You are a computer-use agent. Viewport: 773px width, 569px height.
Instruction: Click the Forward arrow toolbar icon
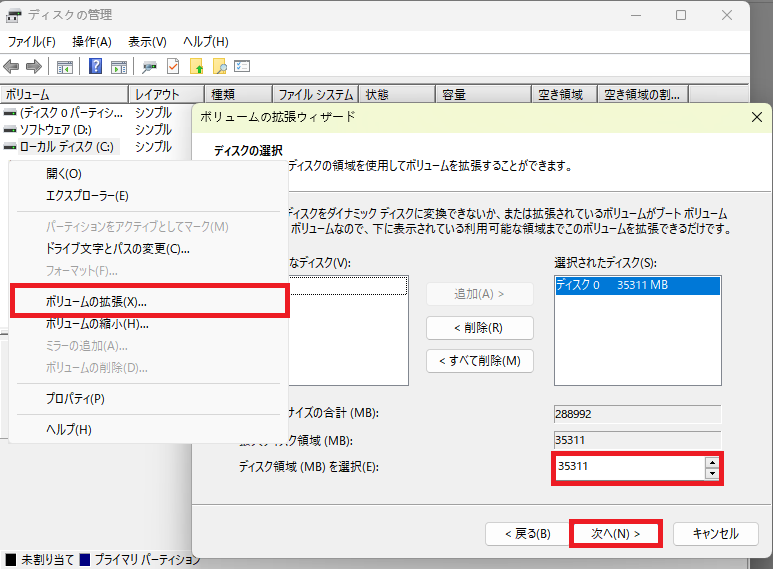[x=34, y=66]
